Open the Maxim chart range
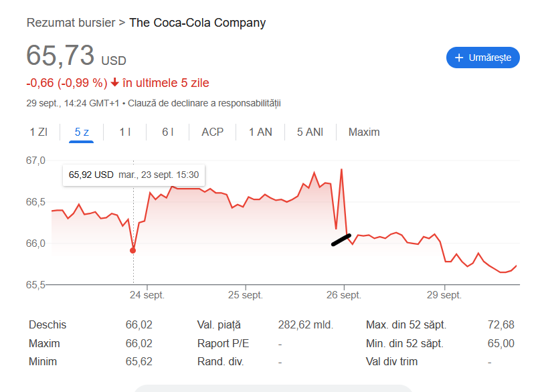Image resolution: width=540 pixels, height=392 pixels. [364, 132]
